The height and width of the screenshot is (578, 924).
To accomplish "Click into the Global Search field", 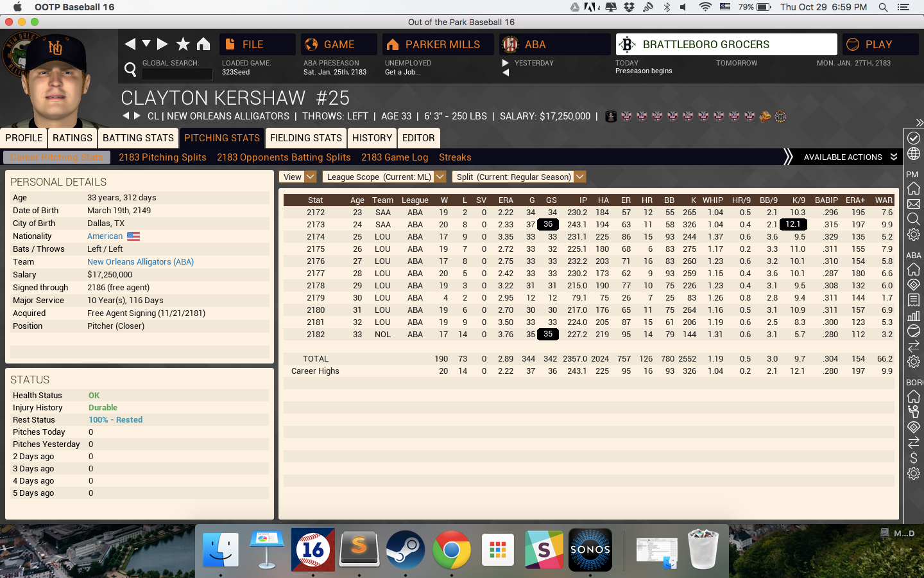I will coord(177,74).
